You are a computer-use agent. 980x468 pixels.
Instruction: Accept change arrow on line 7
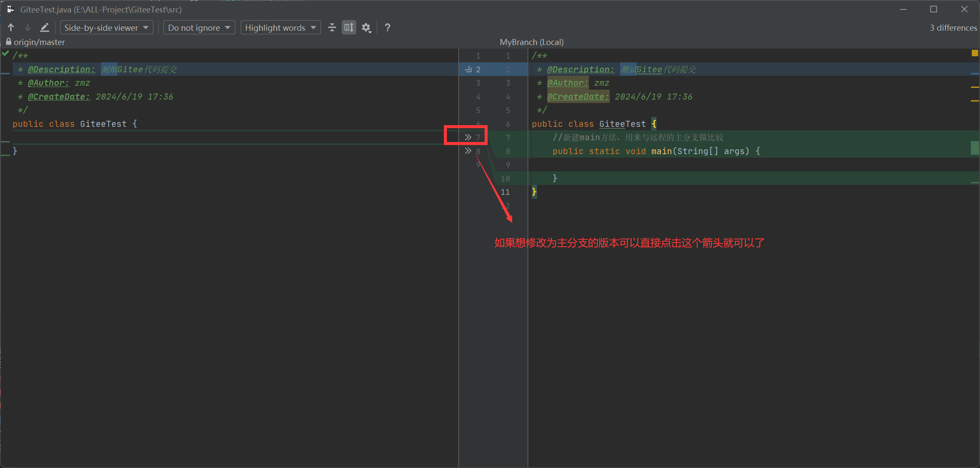468,137
